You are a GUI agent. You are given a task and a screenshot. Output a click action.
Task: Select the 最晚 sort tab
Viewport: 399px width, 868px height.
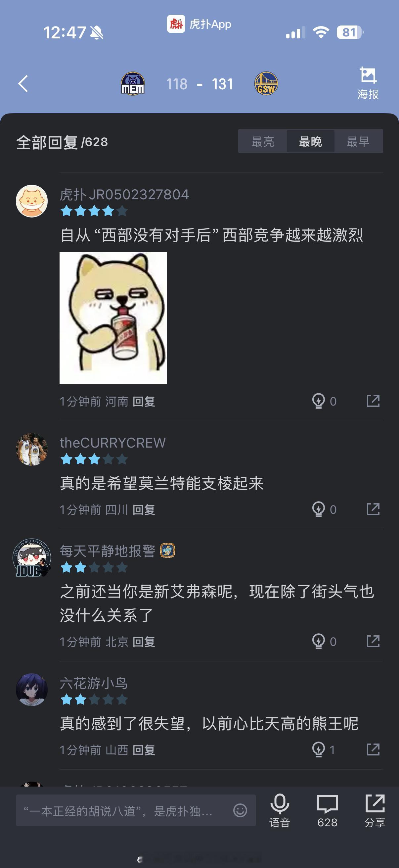pyautogui.click(x=310, y=141)
